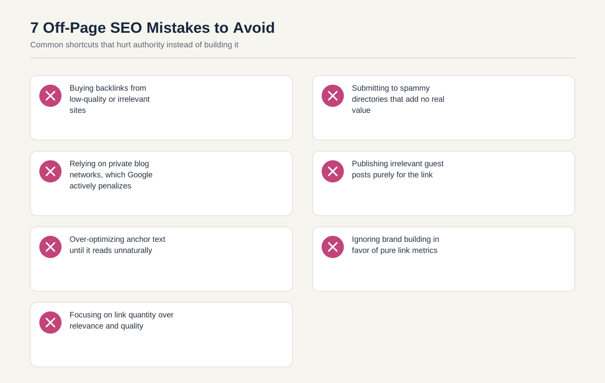
Task: Click the X icon beside Relying on private blog networks
Action: point(50,171)
